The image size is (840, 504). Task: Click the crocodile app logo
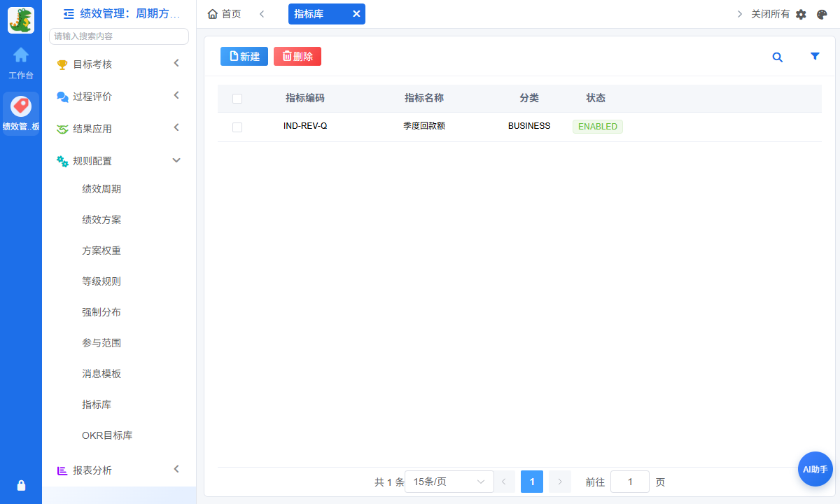pyautogui.click(x=21, y=20)
